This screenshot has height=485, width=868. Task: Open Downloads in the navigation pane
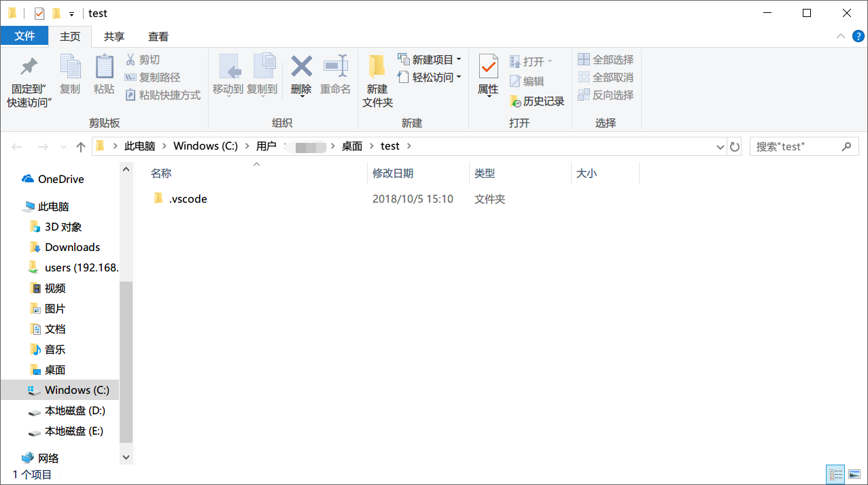65,248
